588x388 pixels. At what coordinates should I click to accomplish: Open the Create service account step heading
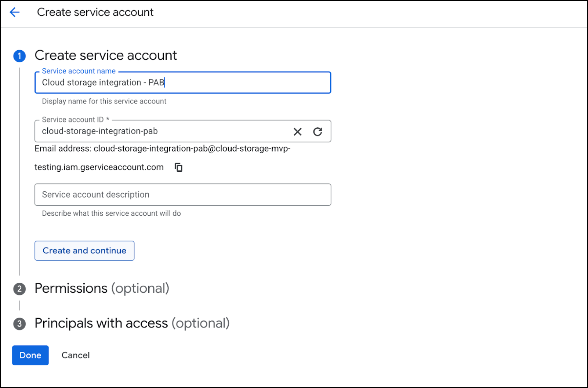point(106,55)
